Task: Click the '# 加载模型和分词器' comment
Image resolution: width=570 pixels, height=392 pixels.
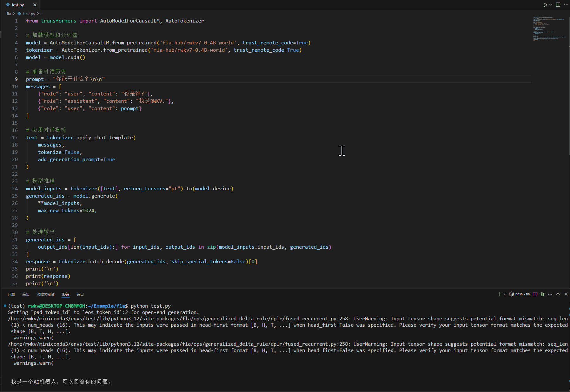Action: click(x=52, y=35)
